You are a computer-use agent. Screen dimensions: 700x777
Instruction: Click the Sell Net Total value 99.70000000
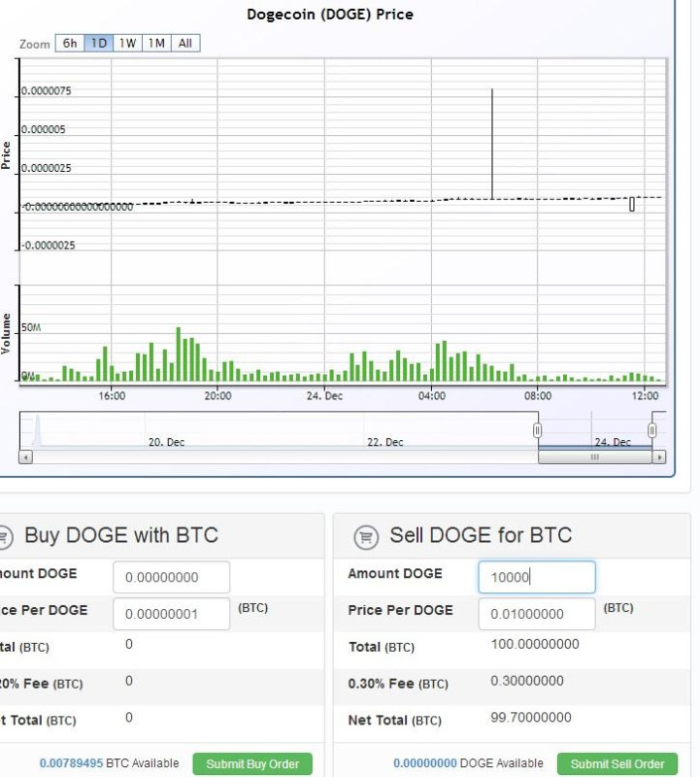click(530, 717)
